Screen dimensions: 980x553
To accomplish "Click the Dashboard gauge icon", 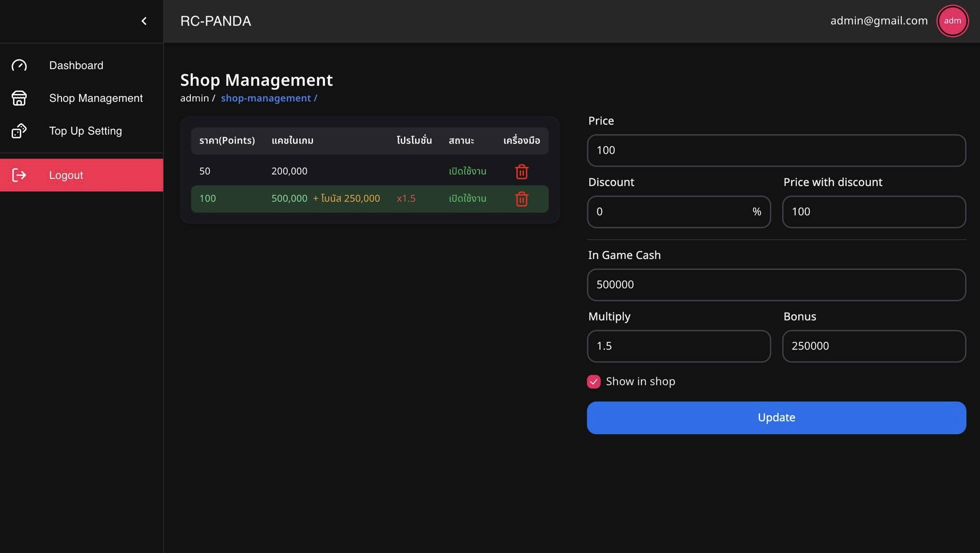I will [19, 65].
